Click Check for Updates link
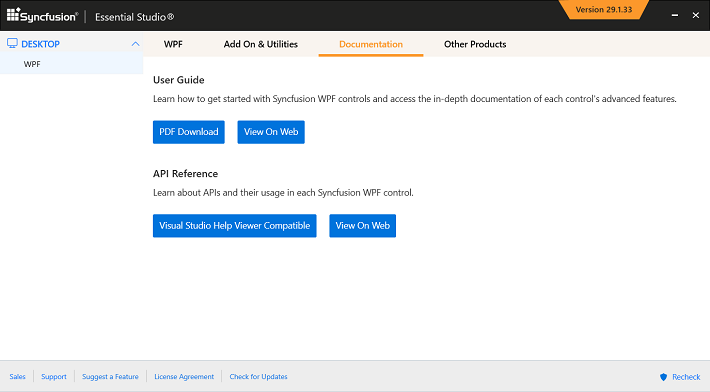Image resolution: width=710 pixels, height=392 pixels. [x=258, y=377]
